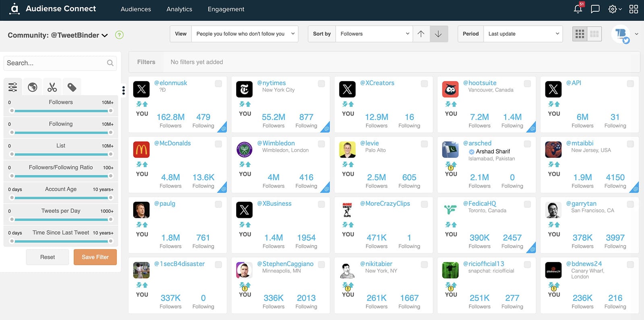Switch to the large grid view

click(580, 34)
